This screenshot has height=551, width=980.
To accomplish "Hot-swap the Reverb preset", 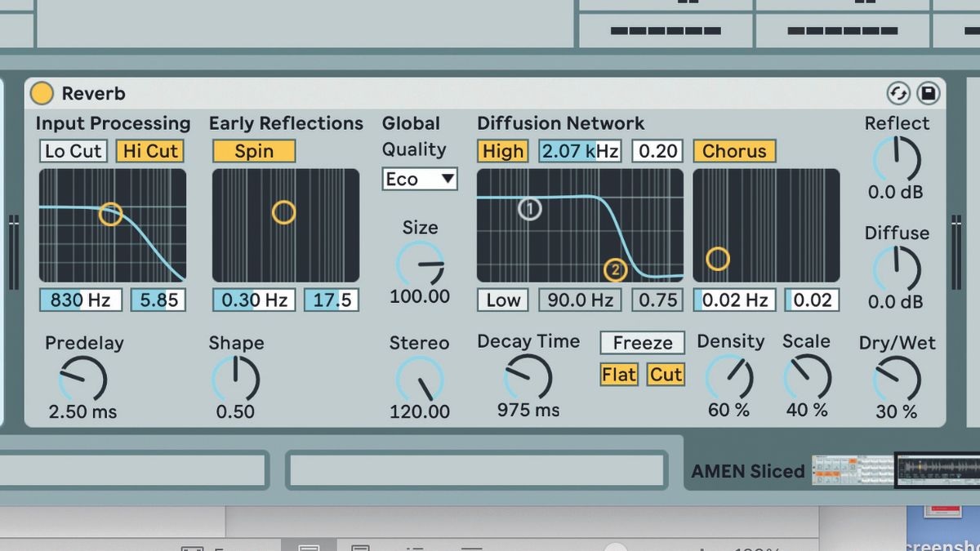I will pyautogui.click(x=898, y=94).
